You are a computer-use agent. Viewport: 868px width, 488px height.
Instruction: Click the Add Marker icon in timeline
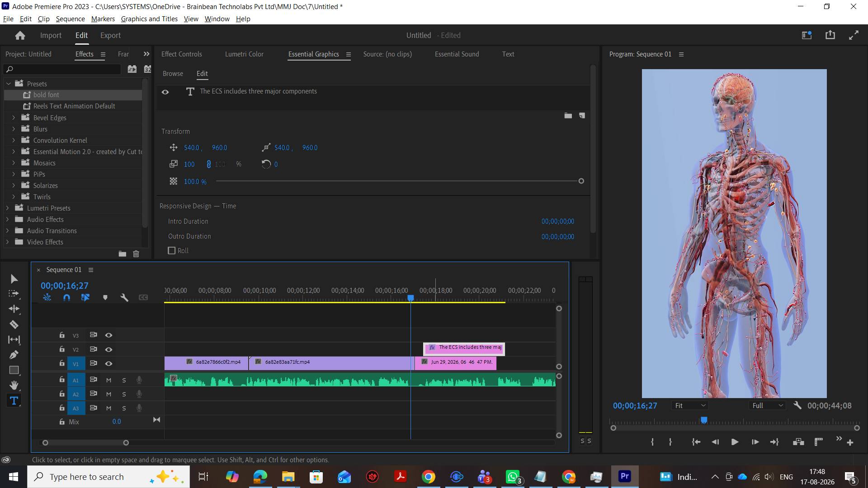coord(105,297)
